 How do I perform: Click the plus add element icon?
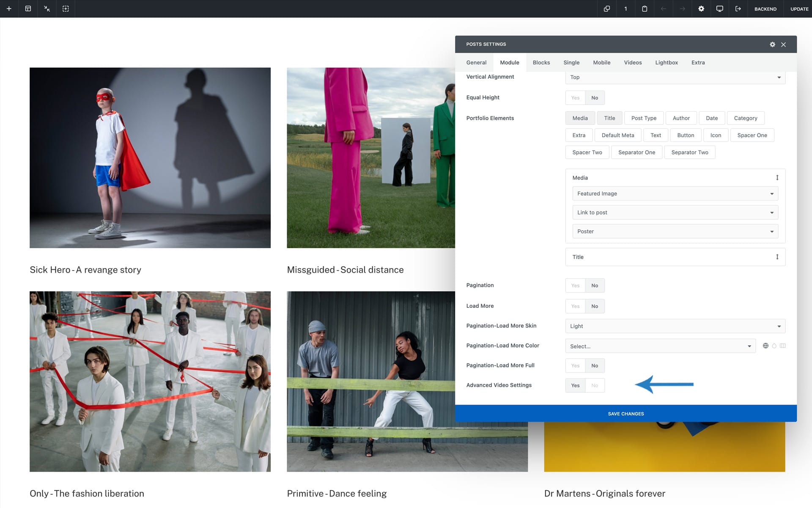click(x=9, y=8)
